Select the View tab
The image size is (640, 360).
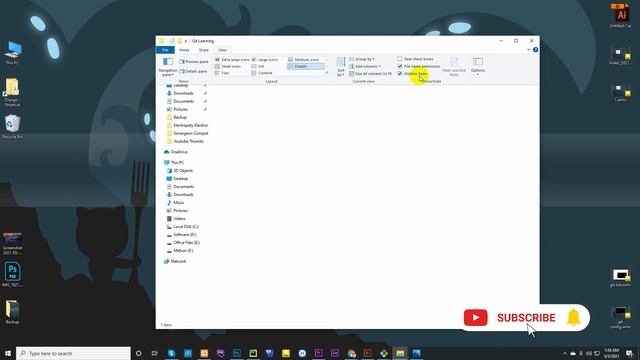click(222, 50)
